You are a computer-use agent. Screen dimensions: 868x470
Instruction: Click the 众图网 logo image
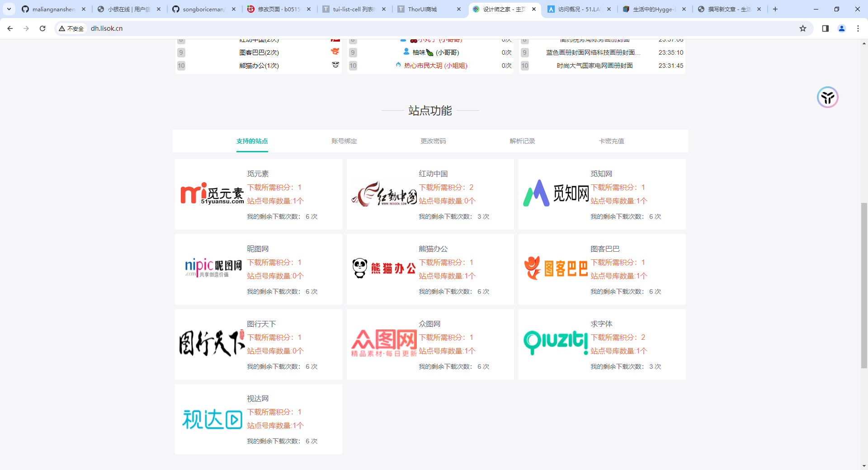click(384, 343)
